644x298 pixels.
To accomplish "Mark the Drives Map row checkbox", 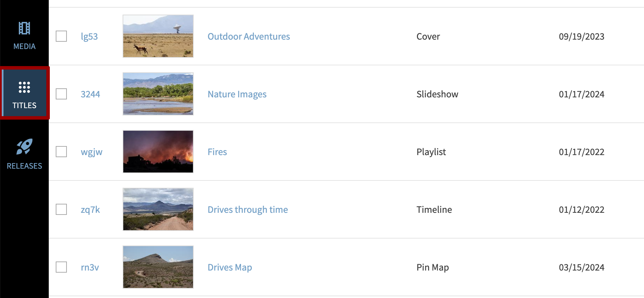I will (61, 267).
